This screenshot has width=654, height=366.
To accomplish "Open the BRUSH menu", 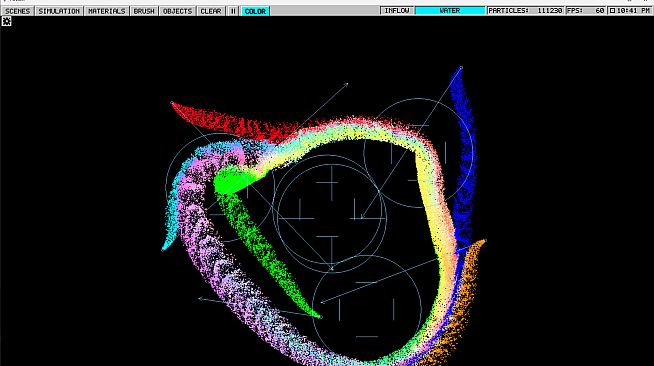I will click(144, 11).
